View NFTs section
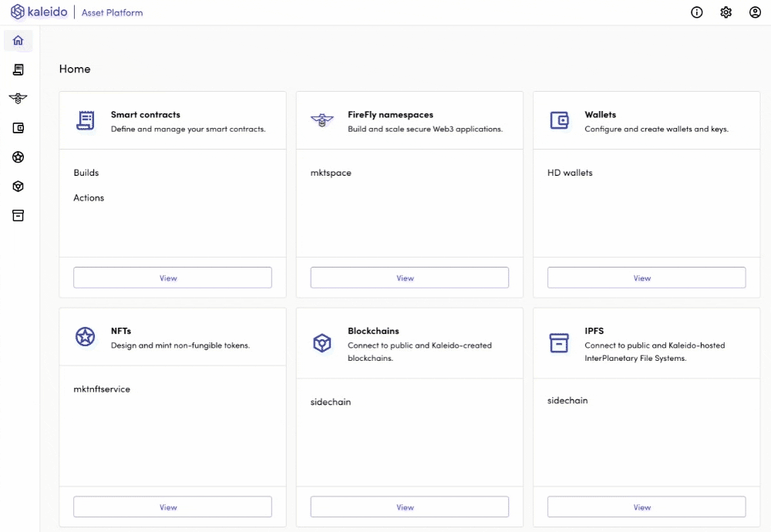The image size is (771, 532). [x=173, y=507]
